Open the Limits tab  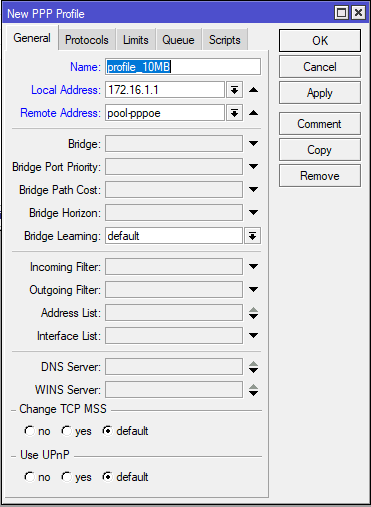(135, 40)
